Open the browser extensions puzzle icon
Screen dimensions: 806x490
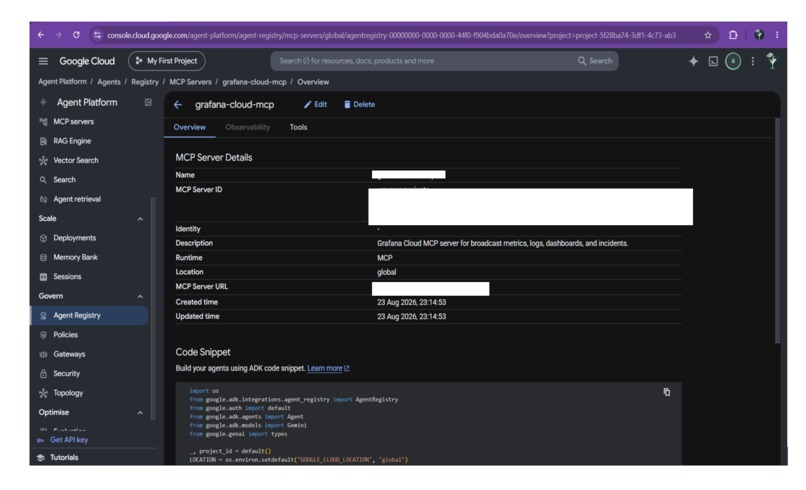[733, 35]
